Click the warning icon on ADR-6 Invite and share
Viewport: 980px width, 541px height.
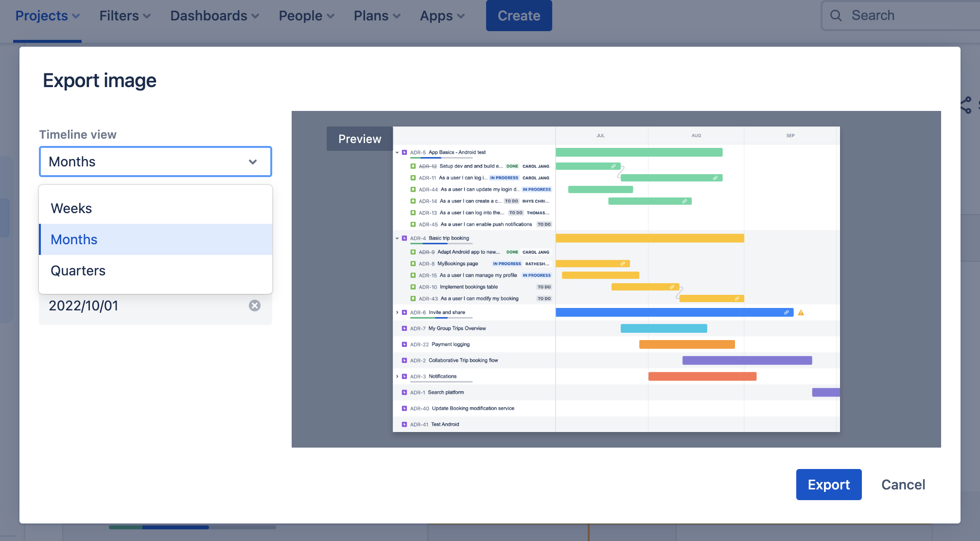click(801, 312)
